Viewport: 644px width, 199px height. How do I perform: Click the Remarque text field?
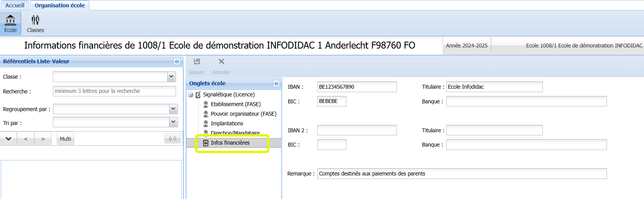pyautogui.click(x=462, y=174)
